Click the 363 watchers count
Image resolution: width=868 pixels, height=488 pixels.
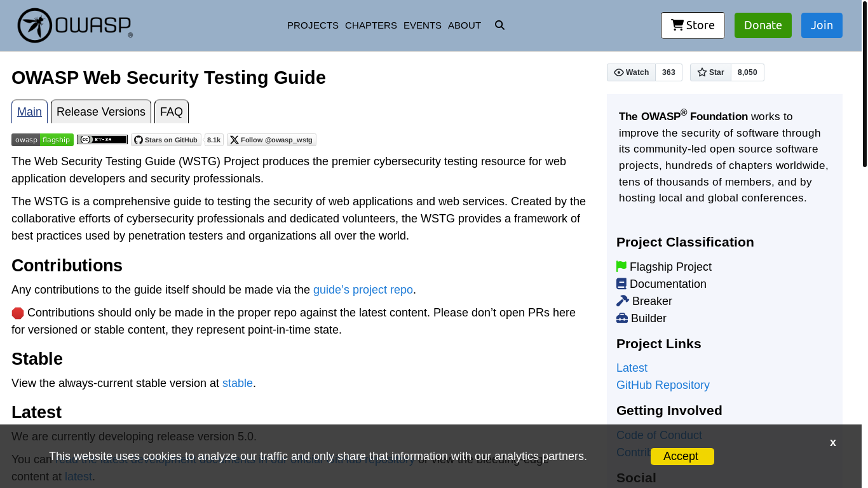point(668,72)
